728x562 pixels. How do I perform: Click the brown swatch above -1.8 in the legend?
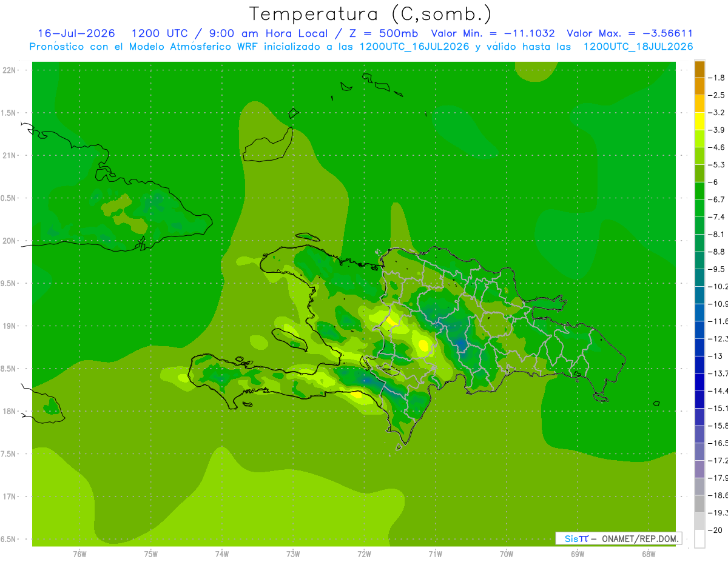tap(699, 69)
